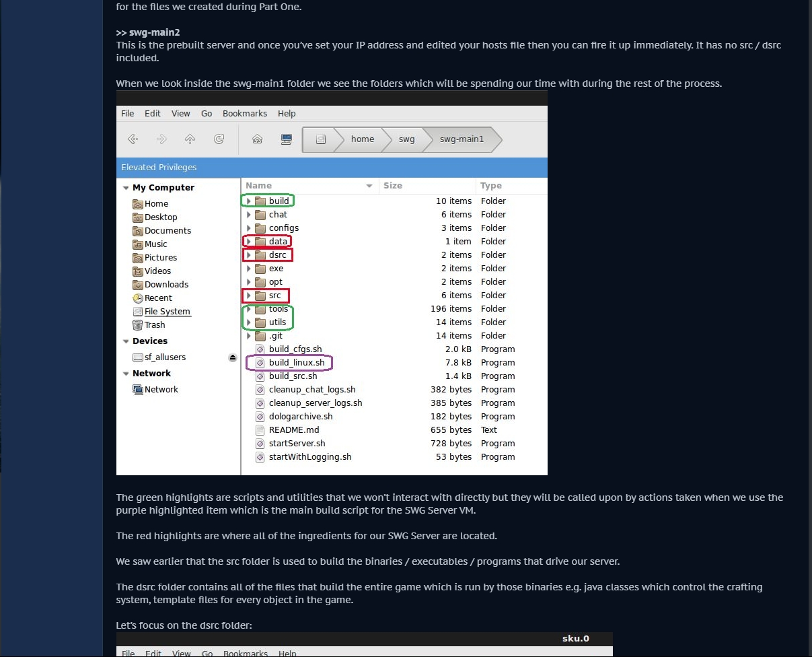Go to the Home folder toolbar icon

click(x=257, y=139)
